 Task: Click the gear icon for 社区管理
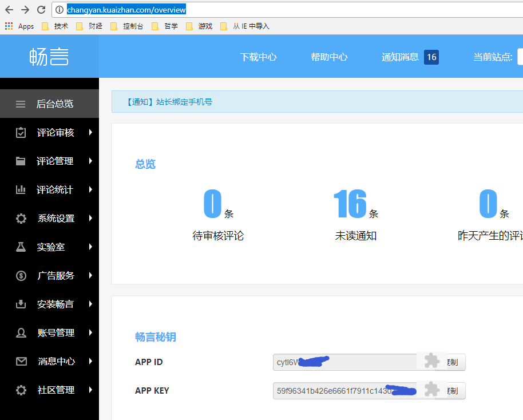coord(21,390)
